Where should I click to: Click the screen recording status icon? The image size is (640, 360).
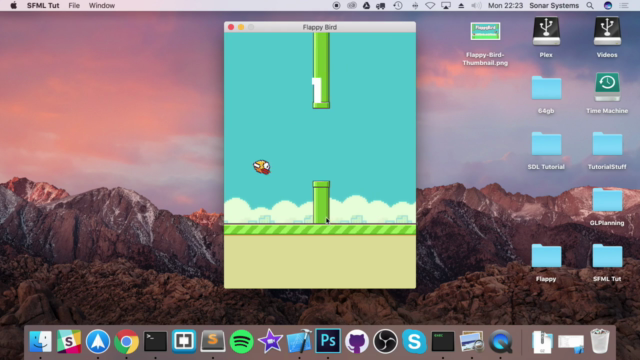pyautogui.click(x=336, y=5)
